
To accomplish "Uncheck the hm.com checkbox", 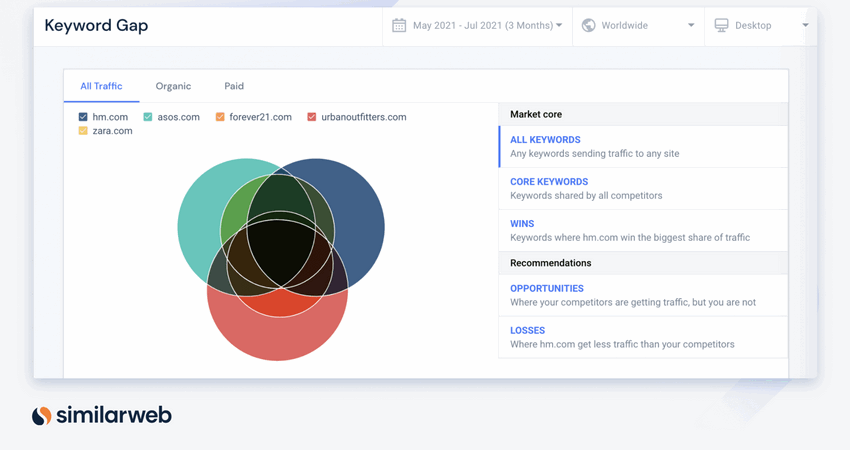I will pos(83,117).
